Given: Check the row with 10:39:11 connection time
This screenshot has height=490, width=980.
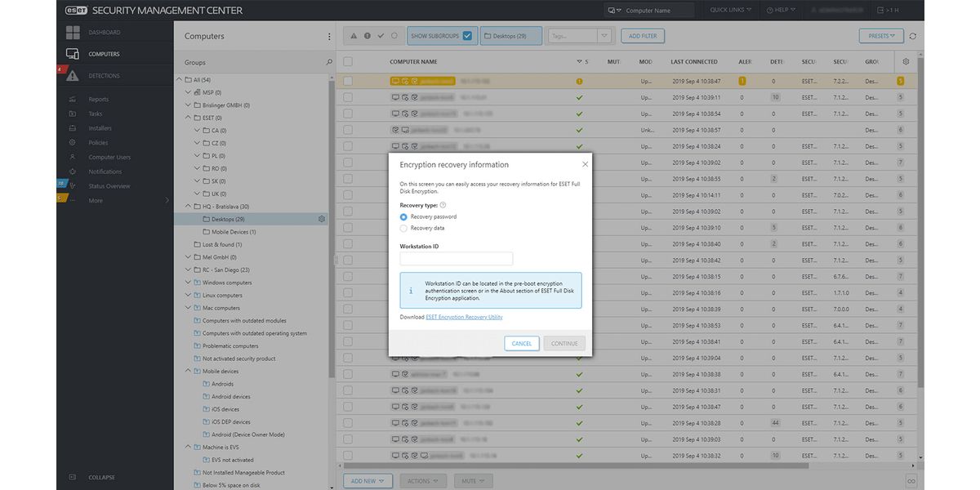Looking at the screenshot, I should coord(348,97).
